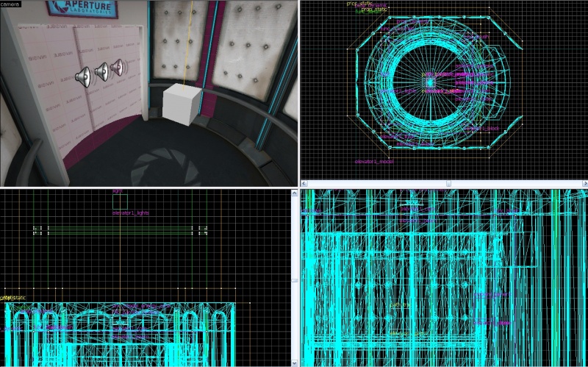Viewport: 588px width, 367px height.
Task: Click the front view scroll-up arrow
Action: click(x=295, y=193)
